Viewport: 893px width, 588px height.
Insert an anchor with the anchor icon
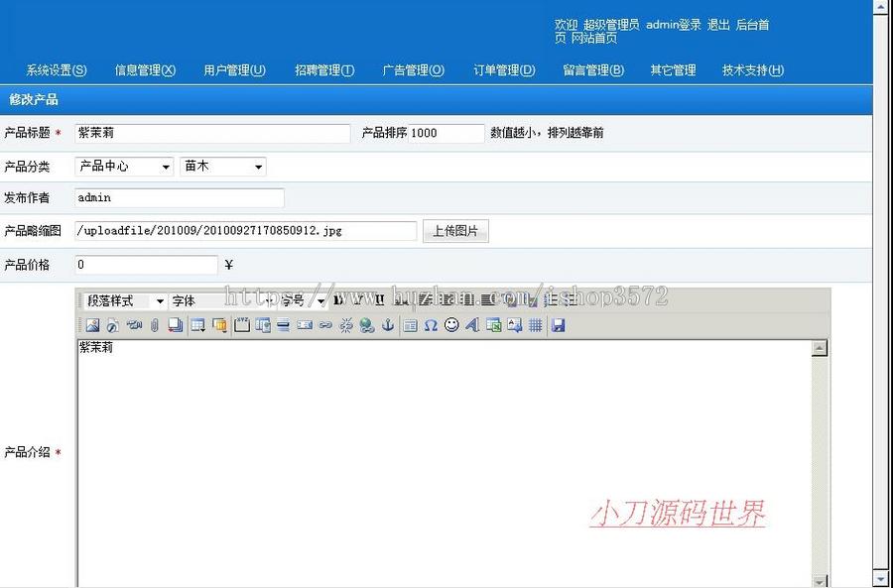click(x=388, y=325)
